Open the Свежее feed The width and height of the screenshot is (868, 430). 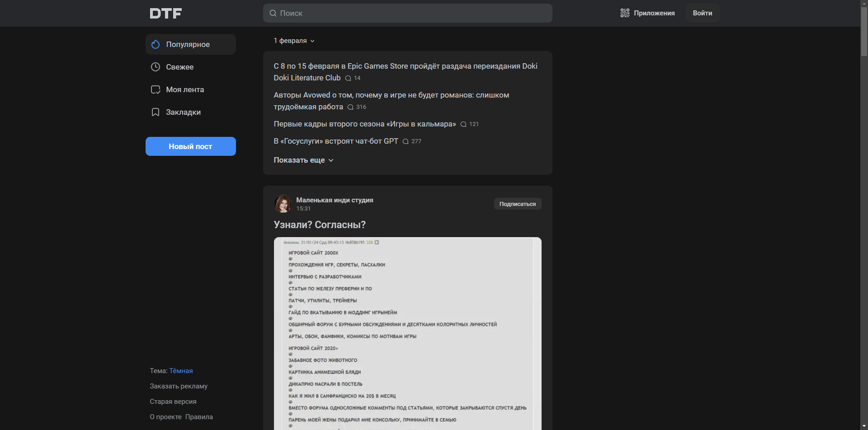(190, 67)
